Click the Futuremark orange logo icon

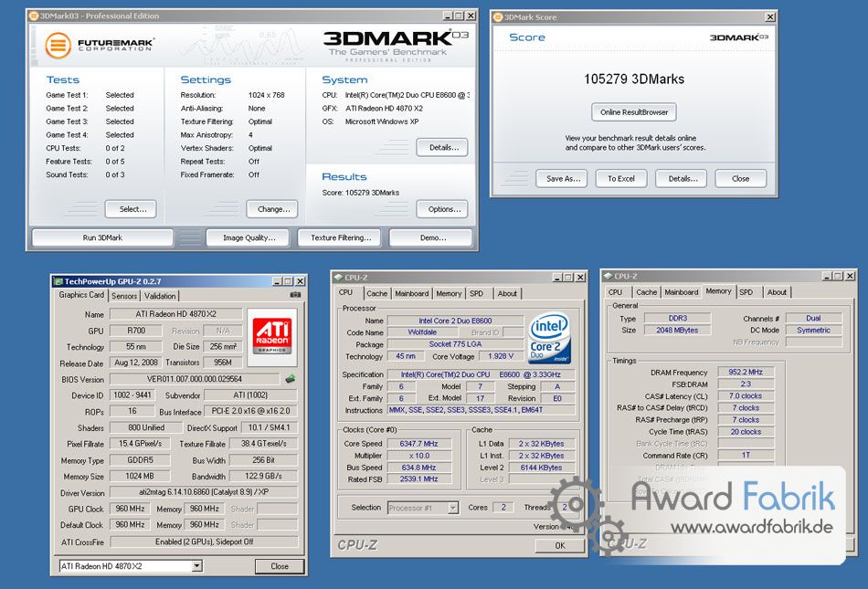[58, 46]
